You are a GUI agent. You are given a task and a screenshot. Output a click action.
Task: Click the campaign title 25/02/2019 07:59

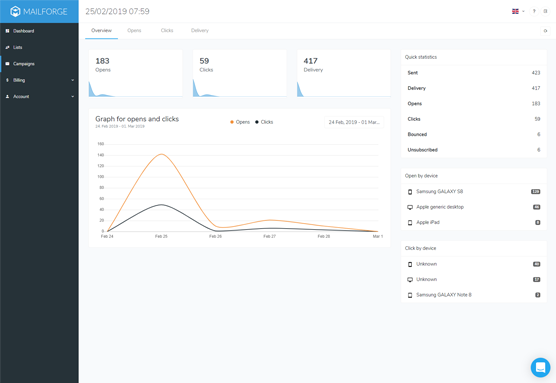pos(117,11)
